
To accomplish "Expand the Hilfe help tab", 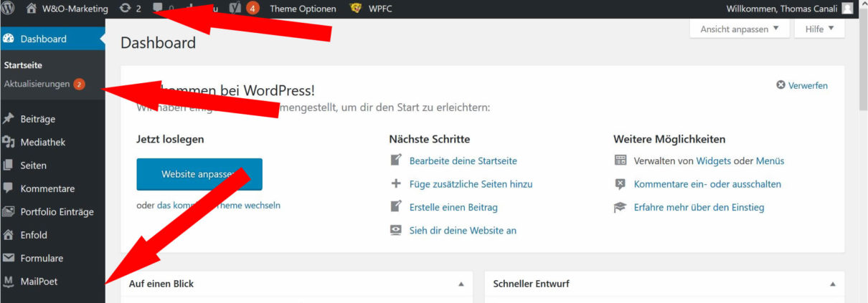I will 819,29.
